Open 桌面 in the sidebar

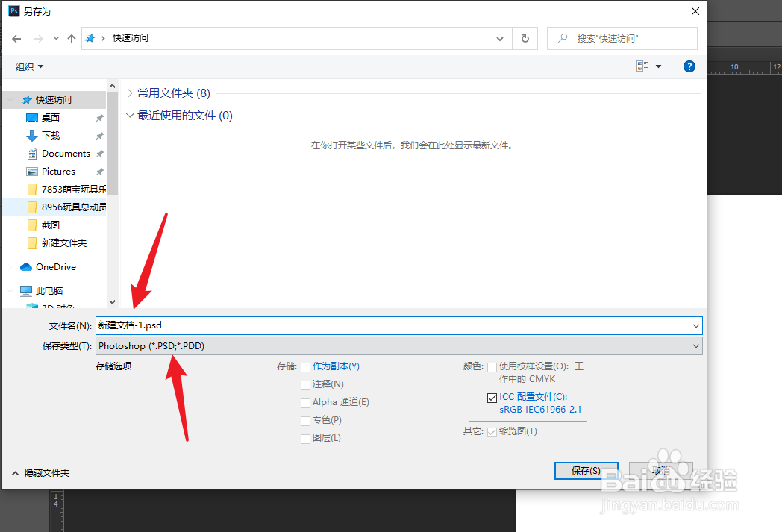(x=51, y=118)
